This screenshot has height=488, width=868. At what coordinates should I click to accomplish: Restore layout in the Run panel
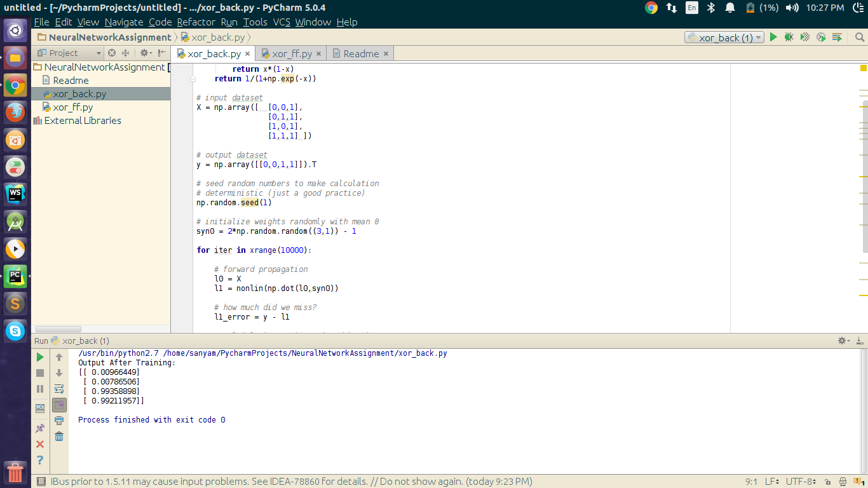coord(40,408)
